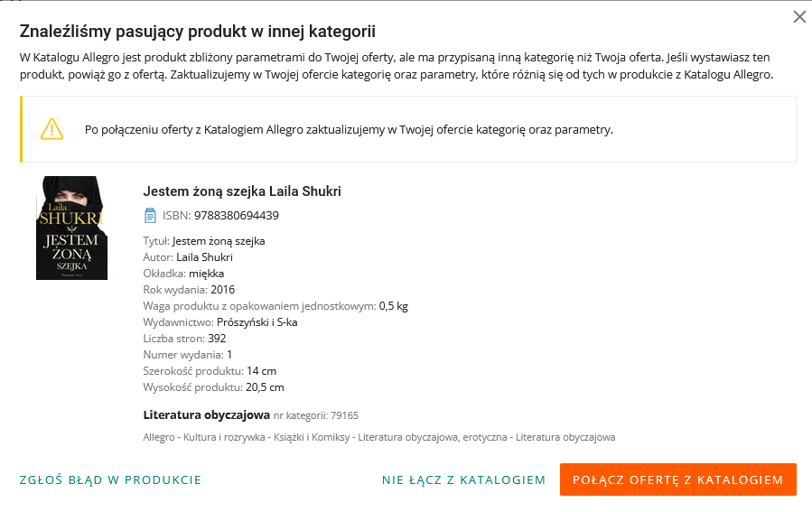Click the yellow warning triangle icon
Viewport: 812px width, 512px height.
pyautogui.click(x=51, y=129)
